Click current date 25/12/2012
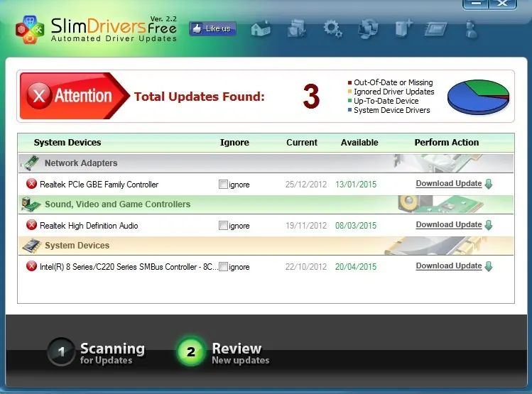The height and width of the screenshot is (394, 532). coord(306,185)
